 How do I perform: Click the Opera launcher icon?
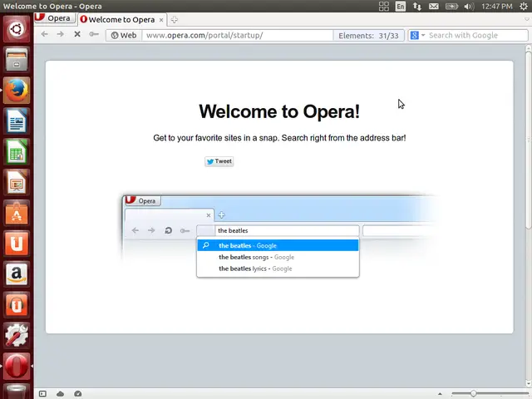[x=17, y=366]
